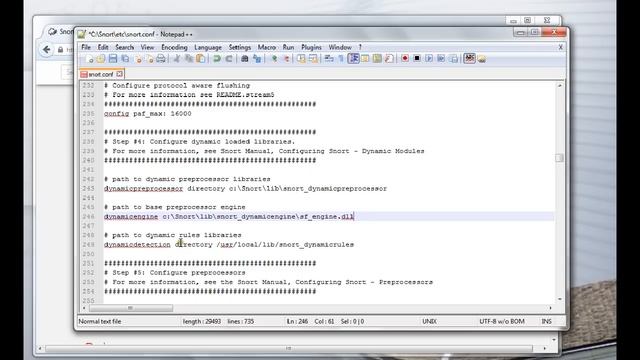Image resolution: width=640 pixels, height=360 pixels.
Task: Click the Zoom In toolbar icon
Action: pyautogui.click(x=274, y=59)
